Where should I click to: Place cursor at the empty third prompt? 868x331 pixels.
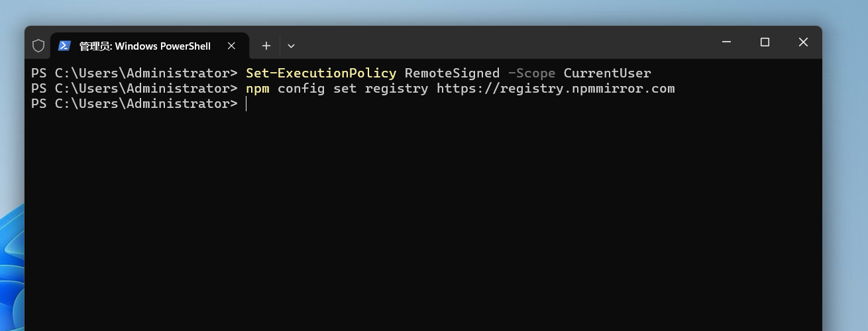246,104
